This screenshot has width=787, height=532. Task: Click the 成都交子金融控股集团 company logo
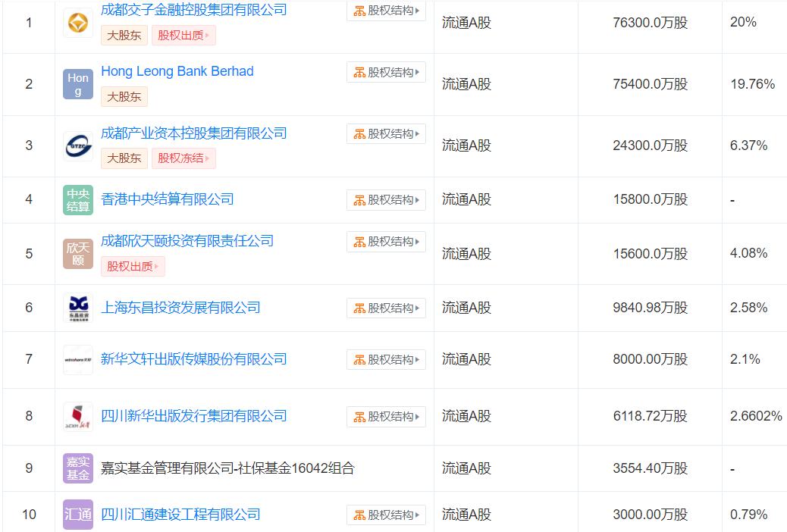(x=78, y=23)
